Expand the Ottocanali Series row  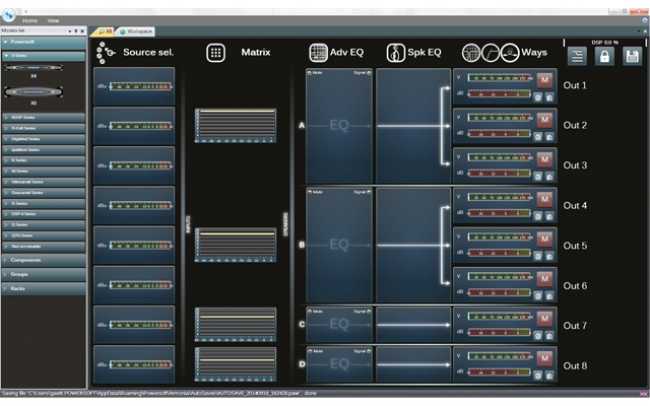point(44,182)
